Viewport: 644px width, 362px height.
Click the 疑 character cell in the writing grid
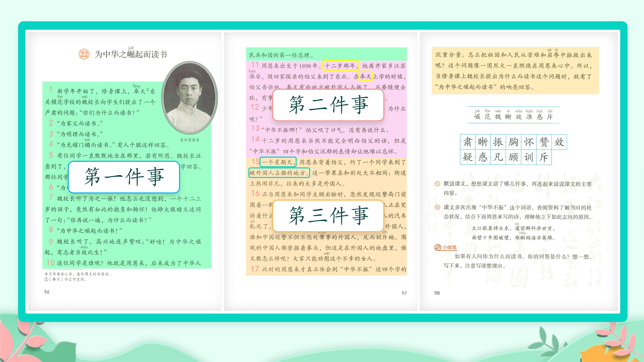tap(468, 157)
